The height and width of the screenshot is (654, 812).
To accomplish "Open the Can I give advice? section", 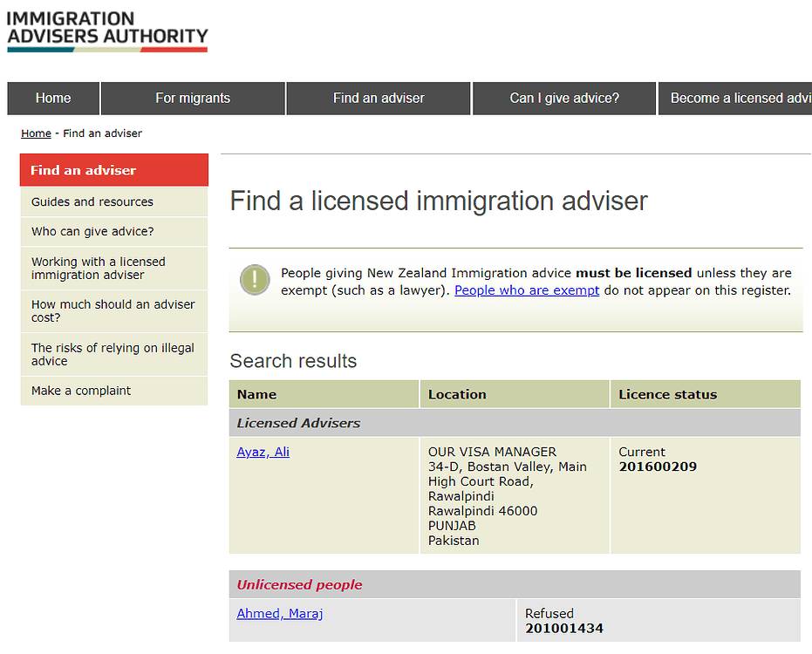I will 563,98.
